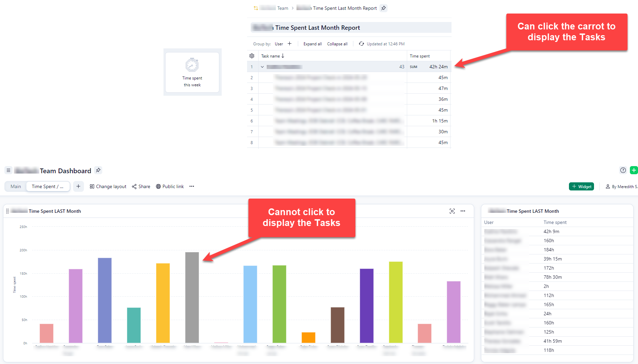Screen dimensions: 638x364
Task: Click the lime yellow-green bar in the chart
Action: [396, 302]
